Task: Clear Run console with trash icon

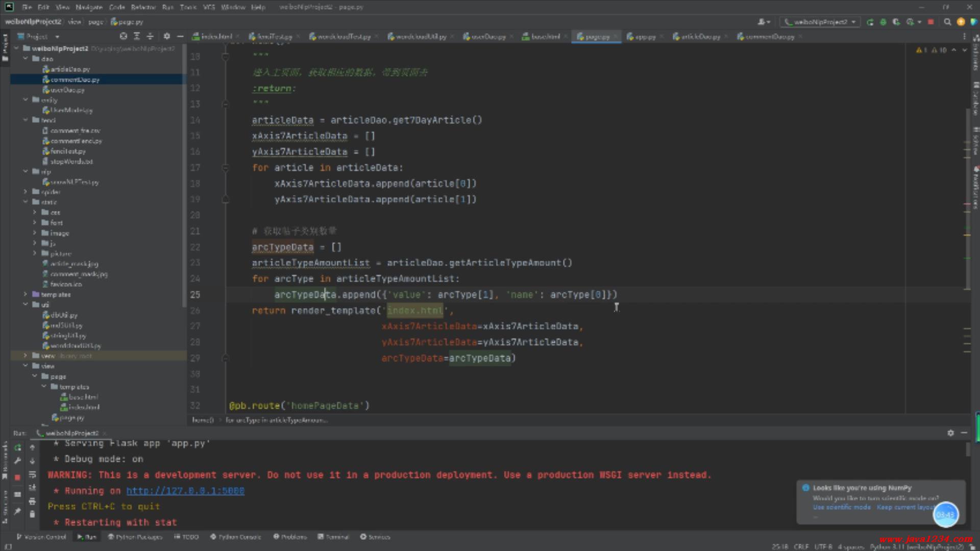Action: (x=32, y=514)
